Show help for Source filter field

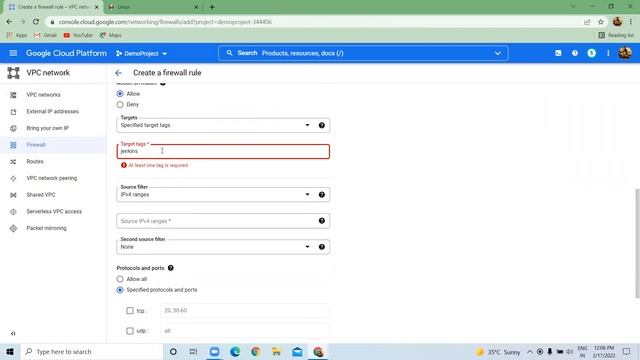coord(322,195)
